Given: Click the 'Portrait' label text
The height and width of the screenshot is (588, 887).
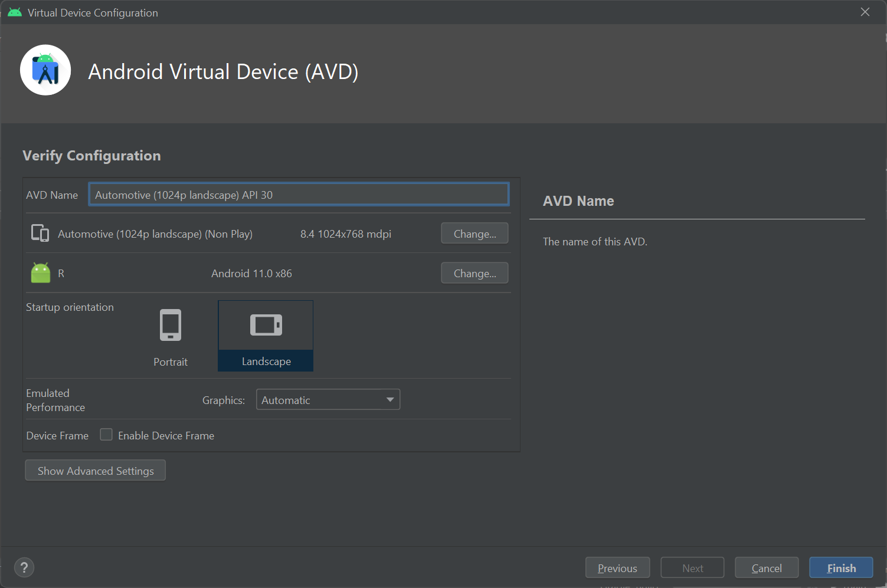Looking at the screenshot, I should click(x=171, y=362).
